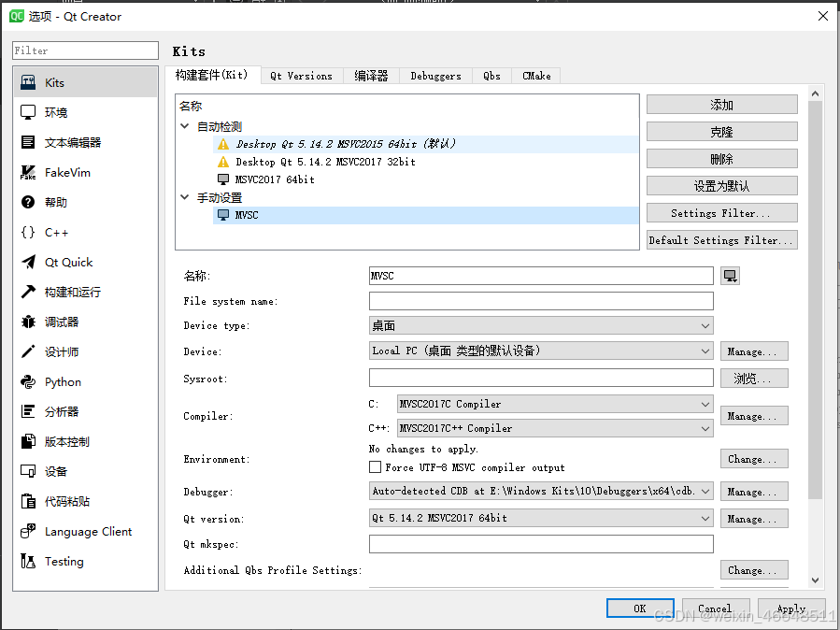Open the 版本控制 icon in sidebar
Viewport: 840px width, 630px height.
[28, 441]
